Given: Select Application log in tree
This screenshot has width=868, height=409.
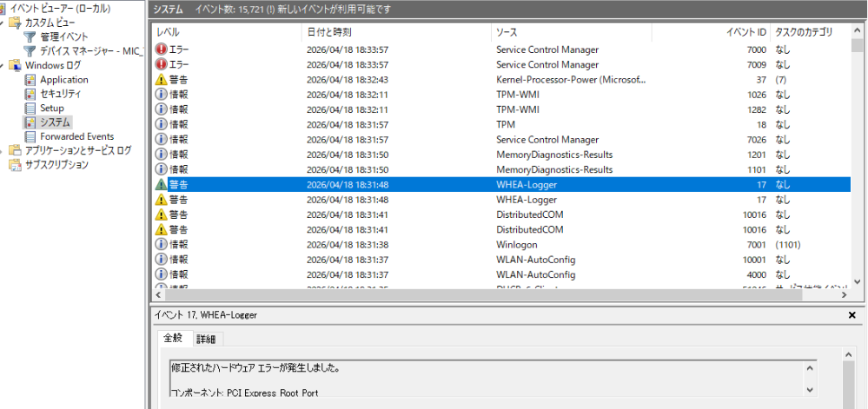Looking at the screenshot, I should click(63, 80).
